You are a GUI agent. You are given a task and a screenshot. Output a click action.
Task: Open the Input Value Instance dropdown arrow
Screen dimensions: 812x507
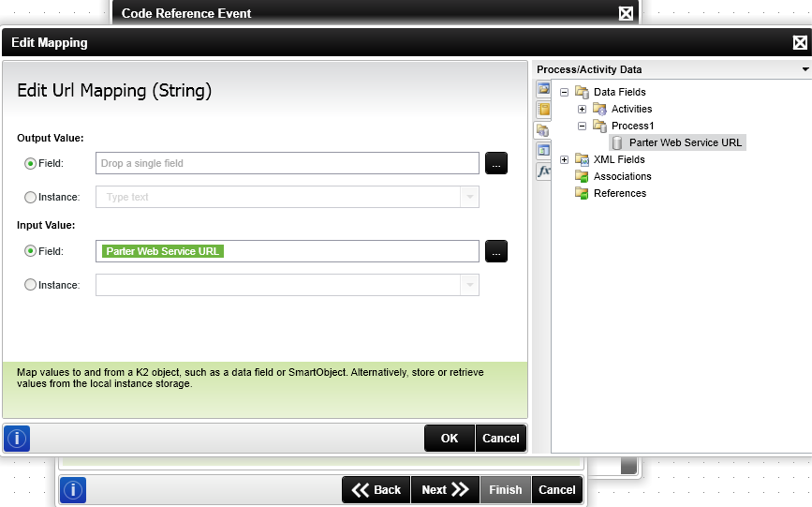470,285
